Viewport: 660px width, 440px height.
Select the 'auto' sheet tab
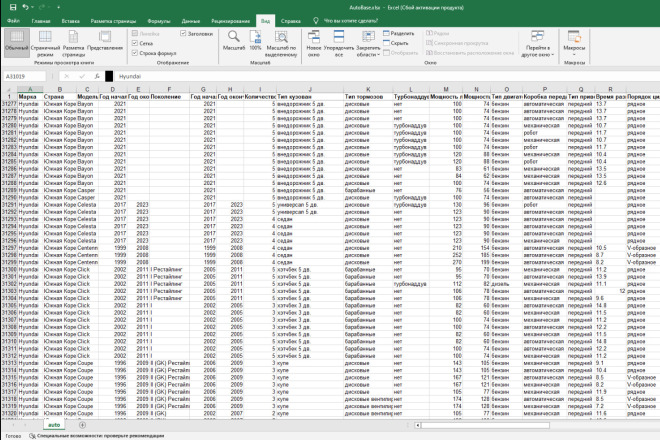(x=54, y=425)
